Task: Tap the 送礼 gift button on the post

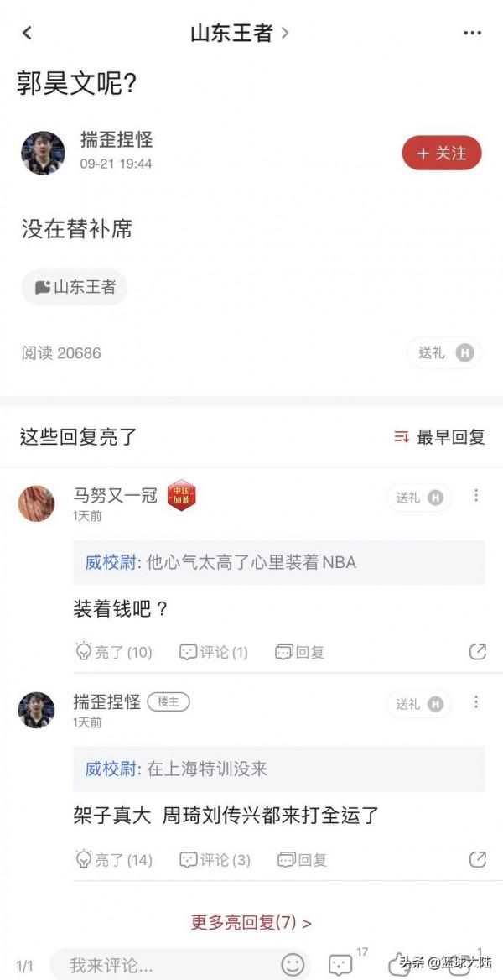Action: coord(443,352)
